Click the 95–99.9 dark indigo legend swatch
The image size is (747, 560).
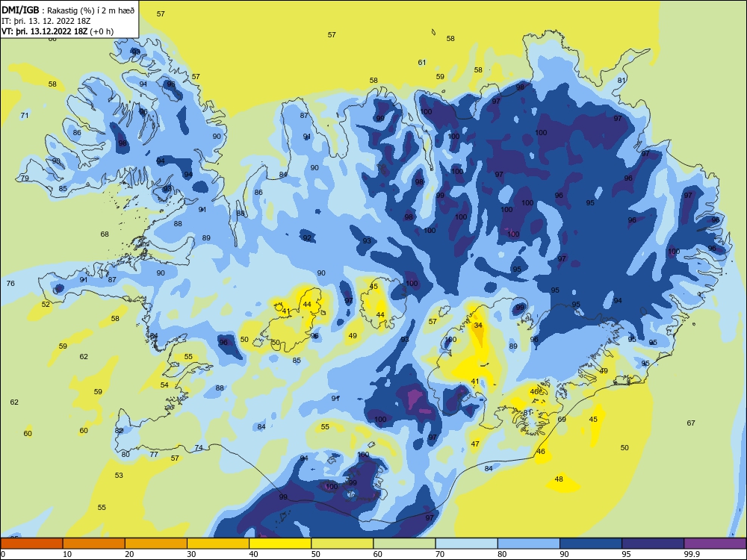(653, 544)
